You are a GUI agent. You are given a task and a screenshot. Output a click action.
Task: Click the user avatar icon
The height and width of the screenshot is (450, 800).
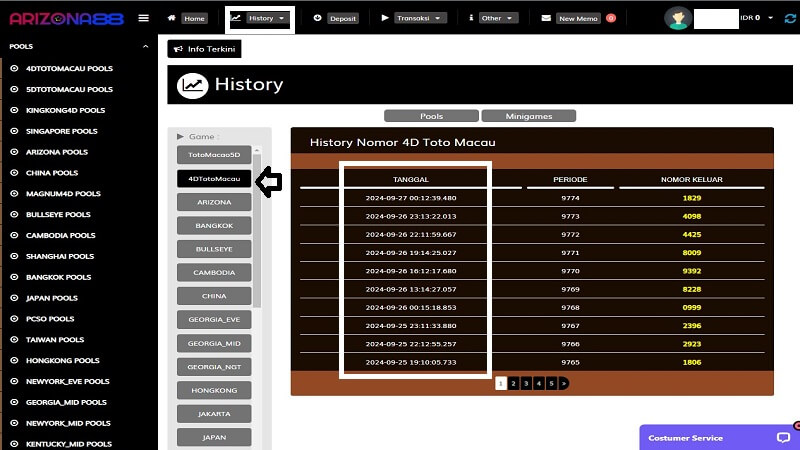click(x=678, y=18)
